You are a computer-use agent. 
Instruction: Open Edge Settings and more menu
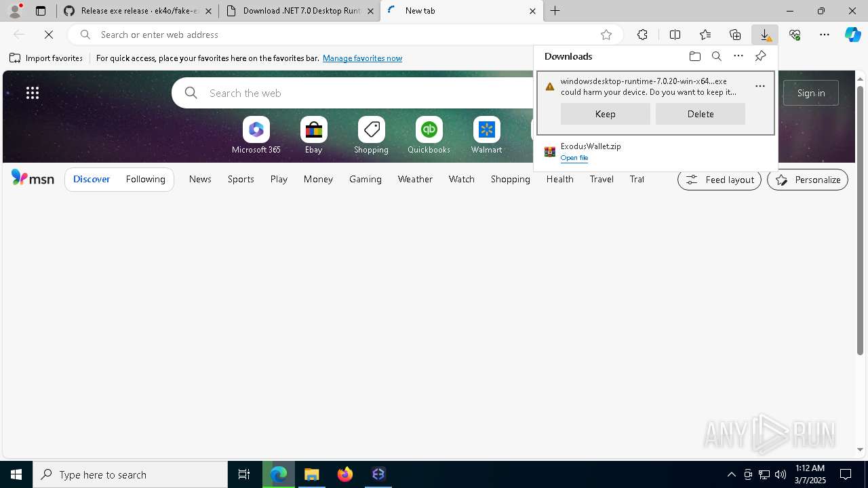click(825, 35)
